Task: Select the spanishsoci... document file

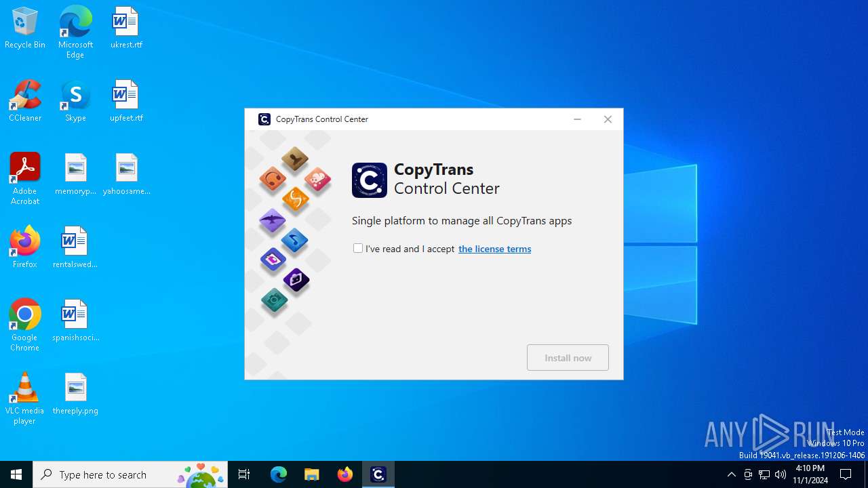Action: click(75, 321)
